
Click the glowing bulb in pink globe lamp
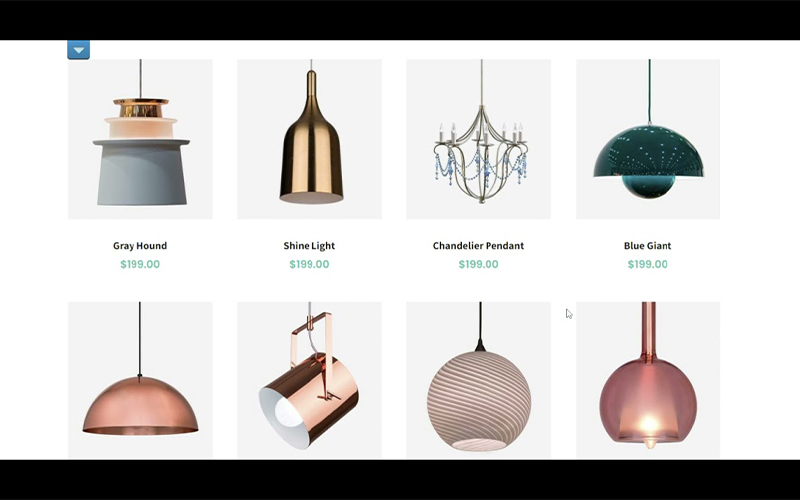649,424
